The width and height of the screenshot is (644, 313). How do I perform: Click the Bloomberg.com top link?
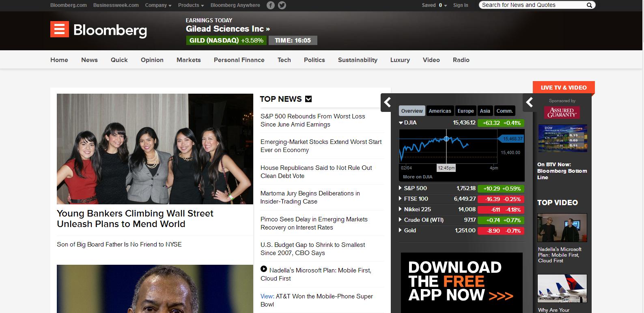click(x=69, y=5)
